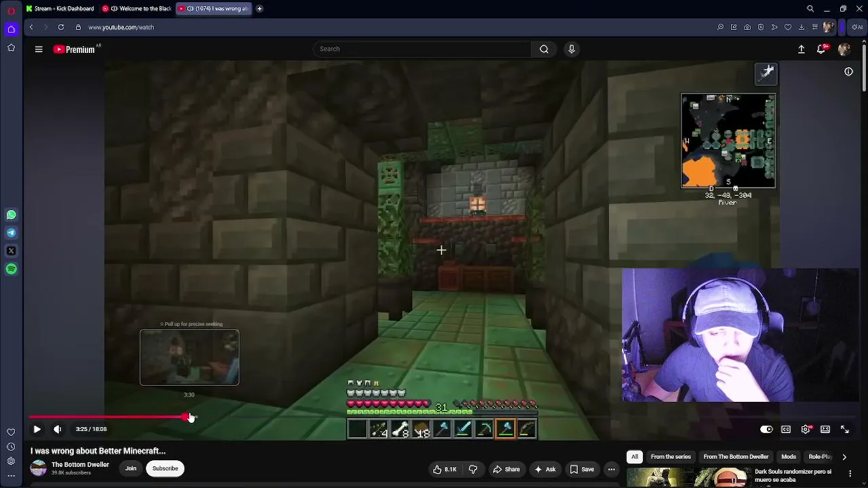
Task: Open more actions menu under video
Action: pyautogui.click(x=611, y=469)
